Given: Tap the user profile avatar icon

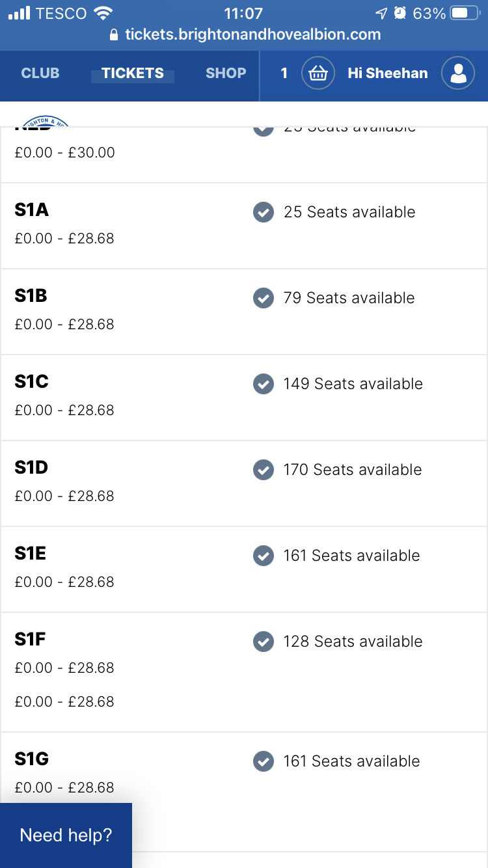Looking at the screenshot, I should [458, 73].
